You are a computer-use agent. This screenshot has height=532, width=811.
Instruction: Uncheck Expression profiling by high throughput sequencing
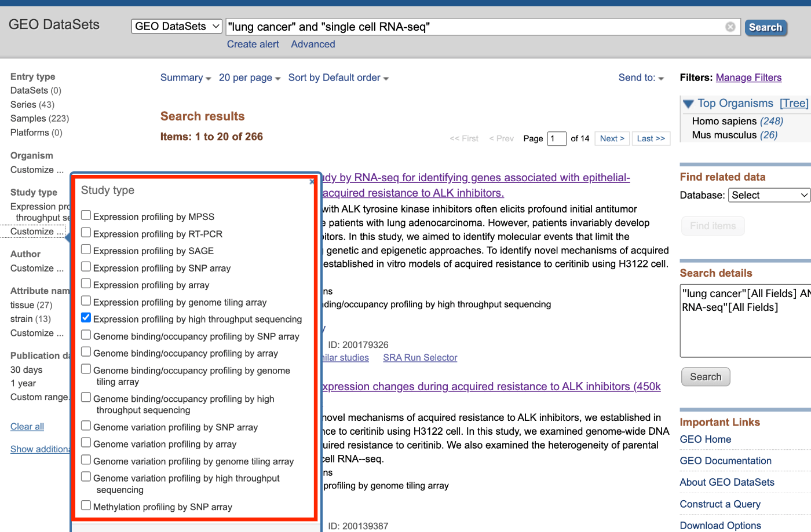click(86, 318)
